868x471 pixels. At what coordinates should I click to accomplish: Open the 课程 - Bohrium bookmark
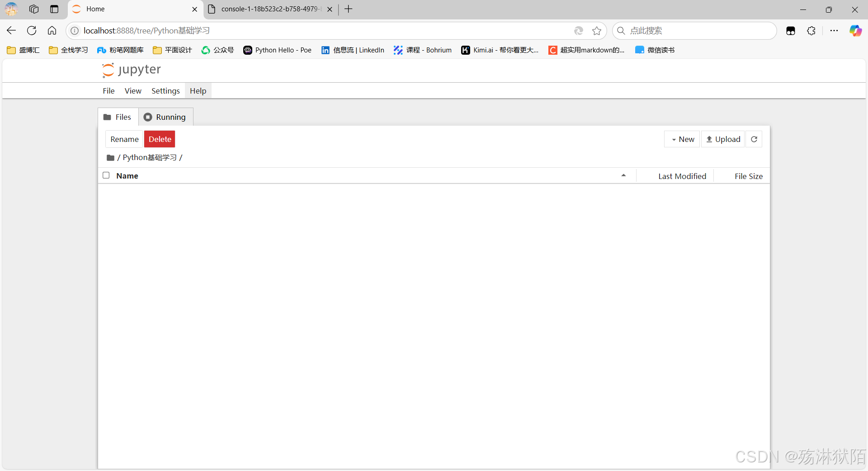(x=422, y=50)
